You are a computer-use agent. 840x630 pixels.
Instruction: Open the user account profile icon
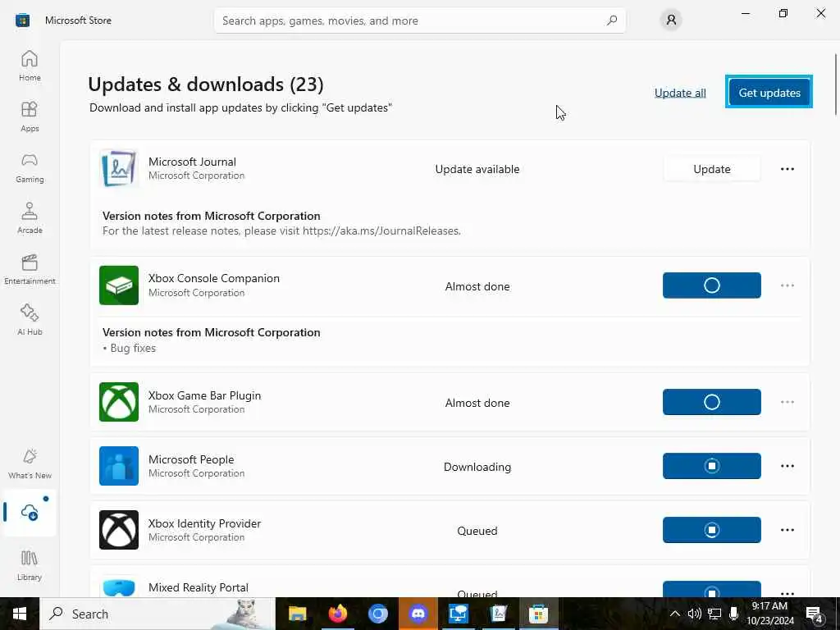[x=671, y=21]
